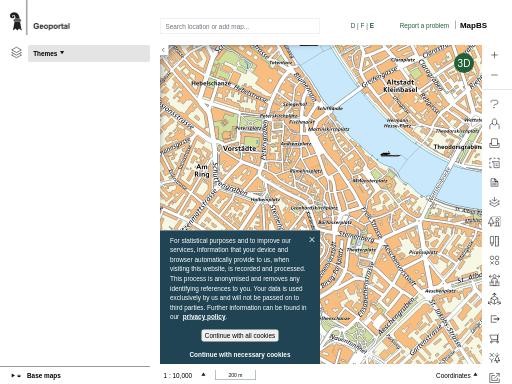
Task: Click the Geoportal title
Action: click(52, 26)
